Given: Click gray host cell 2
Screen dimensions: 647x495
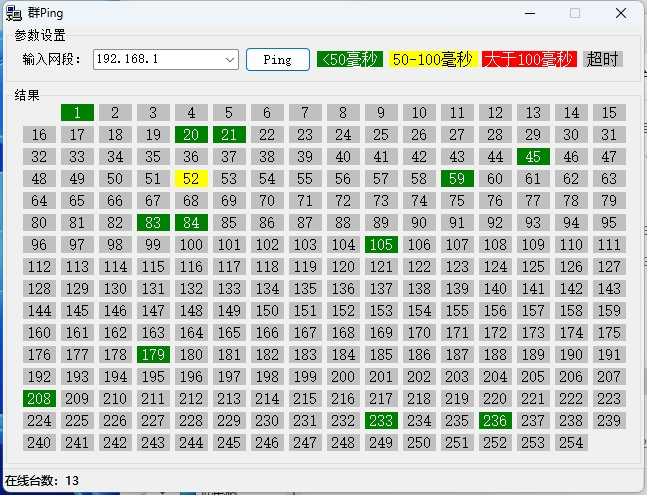Looking at the screenshot, I should pyautogui.click(x=115, y=113).
